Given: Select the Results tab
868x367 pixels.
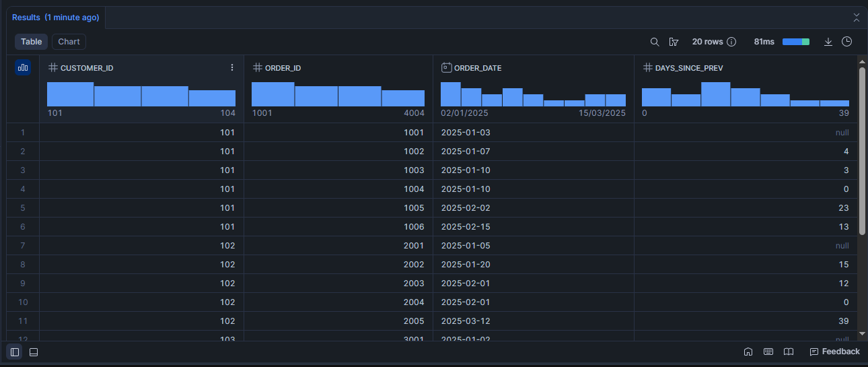Looking at the screenshot, I should click(x=55, y=18).
